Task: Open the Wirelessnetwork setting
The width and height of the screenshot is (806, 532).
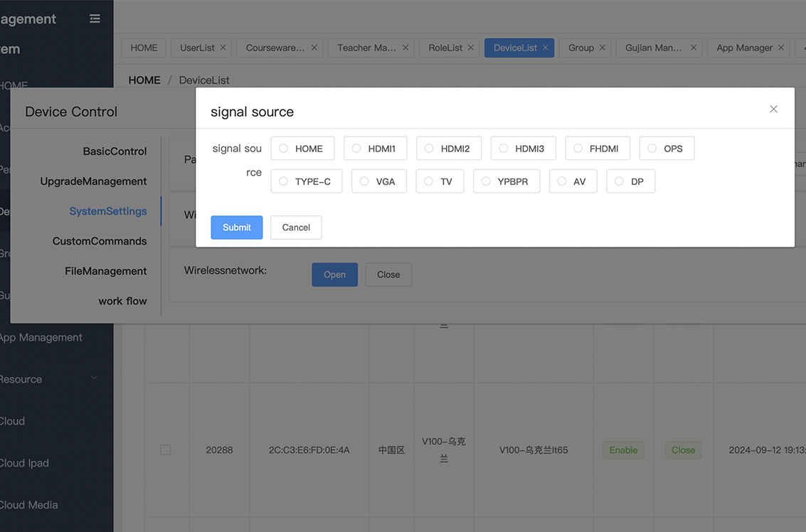Action: (334, 275)
